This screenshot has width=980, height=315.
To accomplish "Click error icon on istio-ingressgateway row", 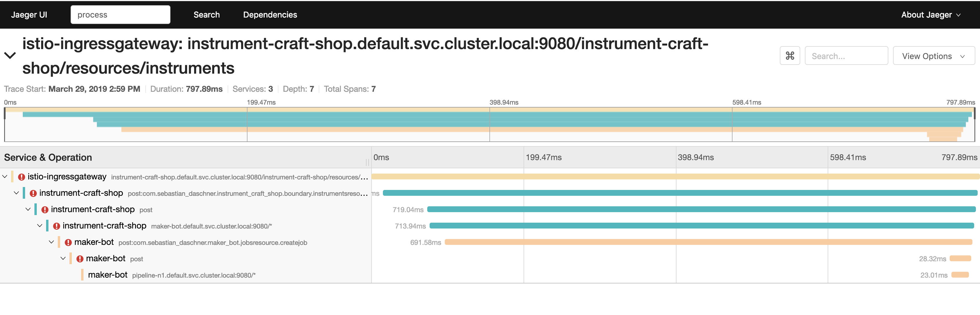I will click(22, 177).
